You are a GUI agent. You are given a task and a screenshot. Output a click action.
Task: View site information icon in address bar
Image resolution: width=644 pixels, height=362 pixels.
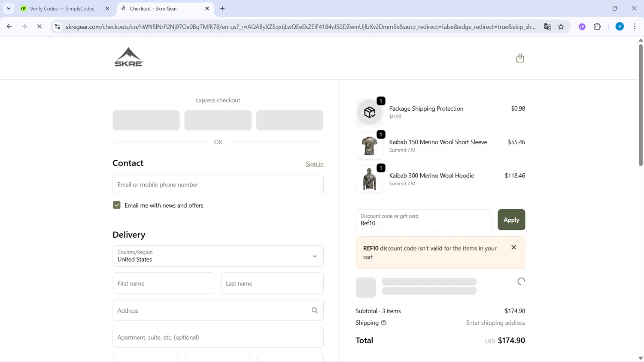[57, 27]
